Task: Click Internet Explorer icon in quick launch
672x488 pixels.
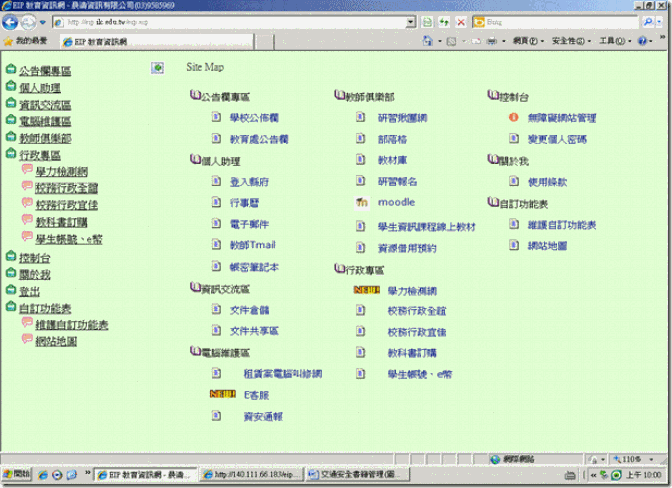Action: point(43,475)
